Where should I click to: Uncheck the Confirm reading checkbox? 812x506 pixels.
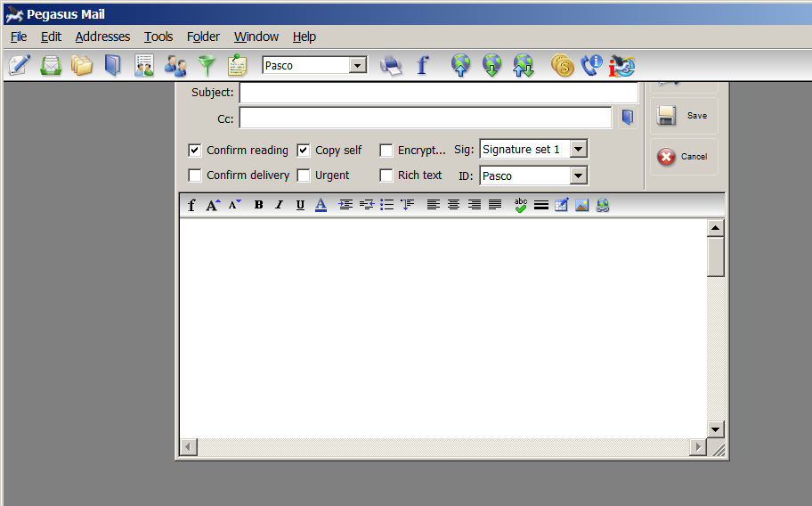point(195,151)
